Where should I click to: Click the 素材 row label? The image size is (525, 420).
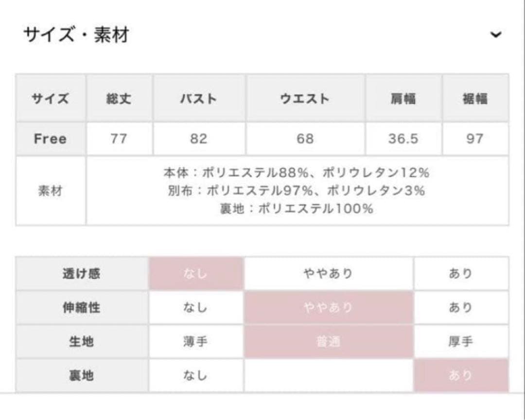coord(51,191)
